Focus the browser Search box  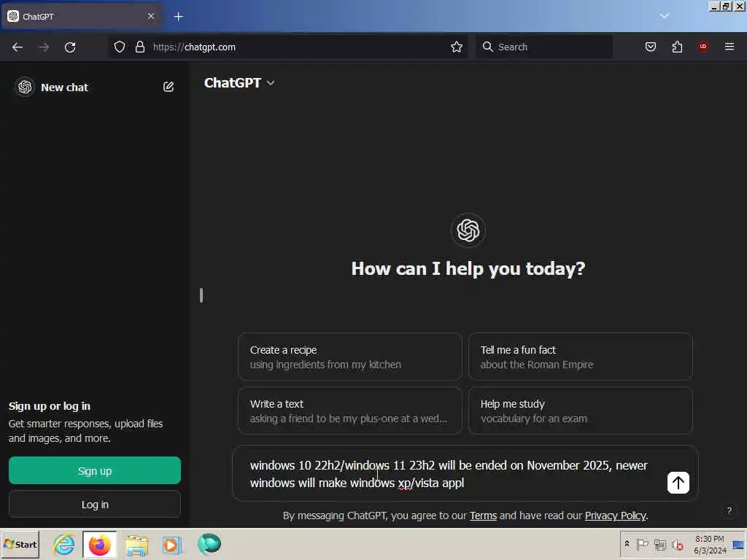544,47
